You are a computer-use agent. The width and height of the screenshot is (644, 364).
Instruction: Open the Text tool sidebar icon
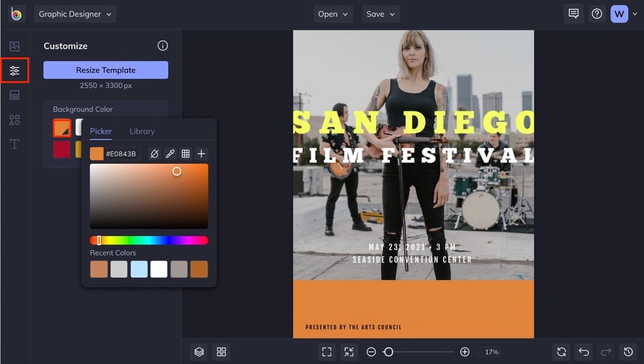click(14, 144)
